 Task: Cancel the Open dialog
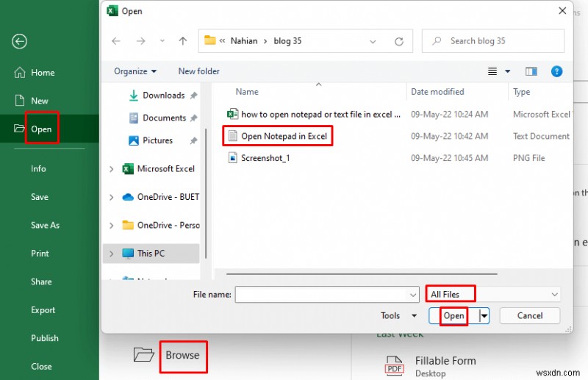click(530, 316)
